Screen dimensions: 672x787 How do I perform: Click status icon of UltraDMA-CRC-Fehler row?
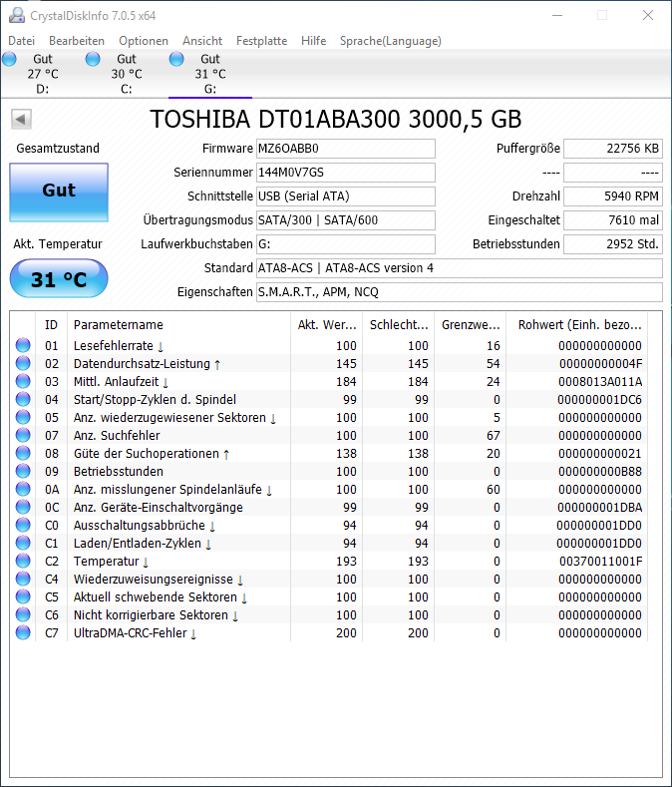(23, 633)
